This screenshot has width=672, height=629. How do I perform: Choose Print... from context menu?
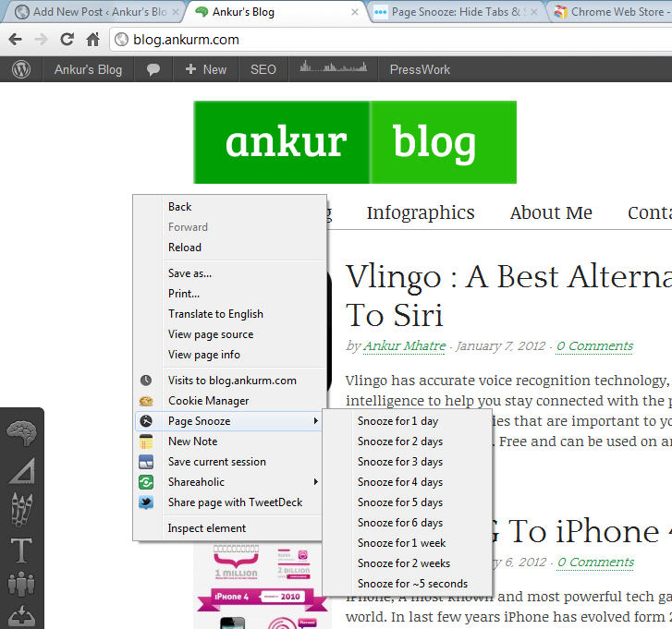coord(229,294)
